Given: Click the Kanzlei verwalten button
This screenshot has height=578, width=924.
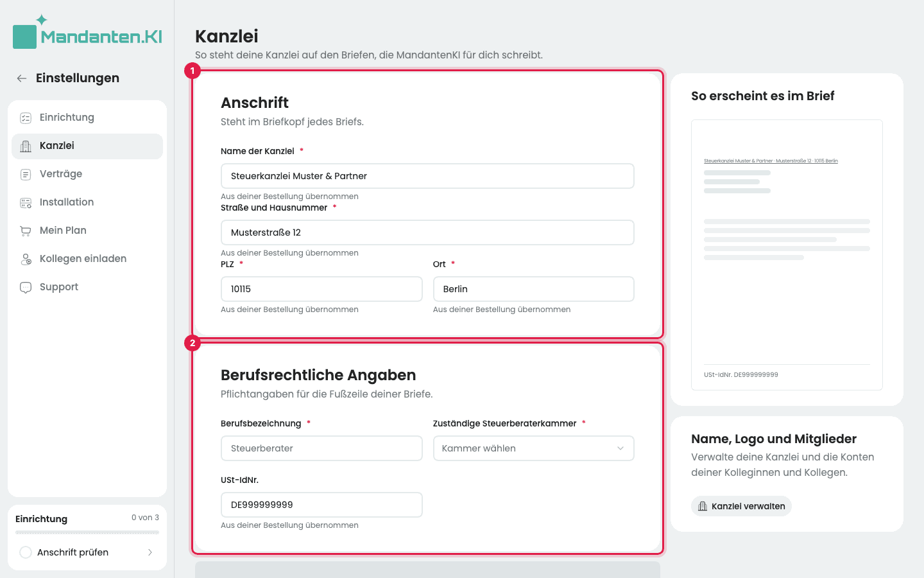Looking at the screenshot, I should [741, 506].
